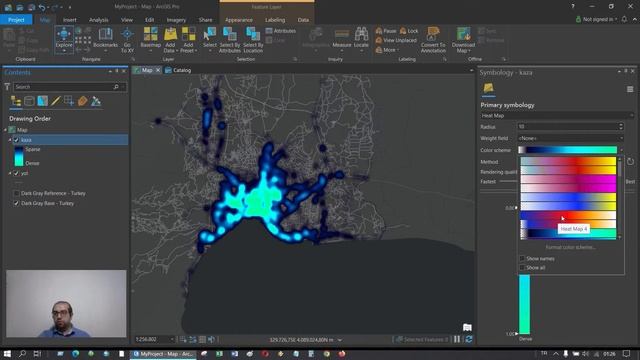The image size is (640, 360).
Task: Open the Windows Start menu
Action: [x=7, y=353]
